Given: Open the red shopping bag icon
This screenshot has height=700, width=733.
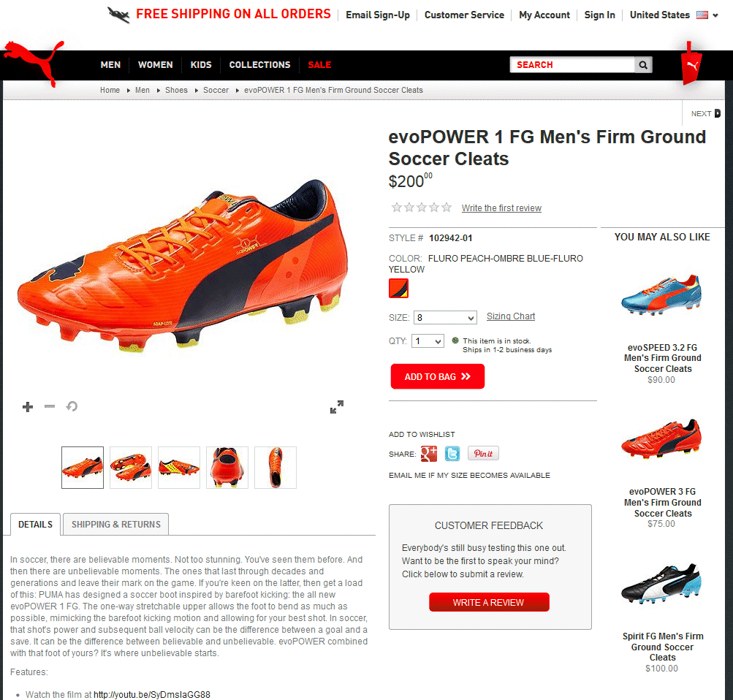Looking at the screenshot, I should pyautogui.click(x=691, y=64).
